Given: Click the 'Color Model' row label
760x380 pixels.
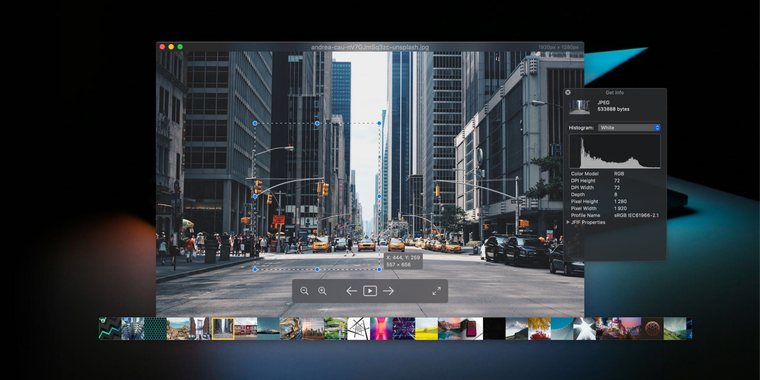Looking at the screenshot, I should coord(586,174).
